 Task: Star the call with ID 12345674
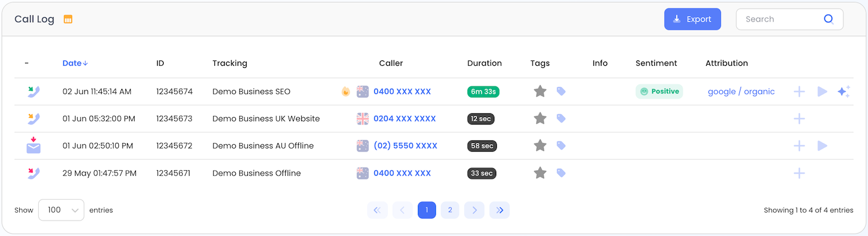[x=540, y=91]
